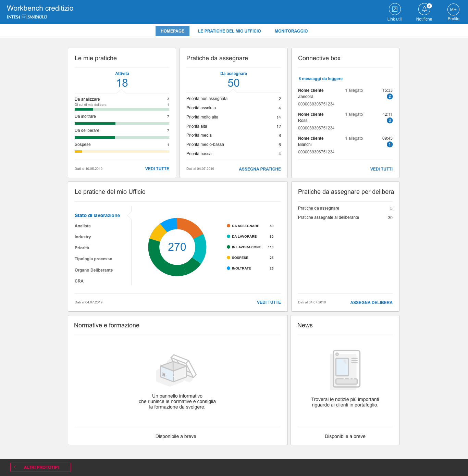
Task: Switch to the Homepage tab
Action: click(x=172, y=31)
